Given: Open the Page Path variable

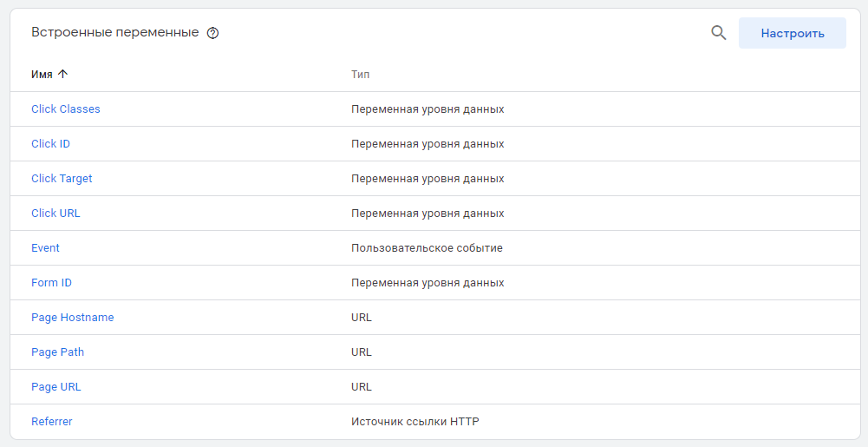Looking at the screenshot, I should (x=57, y=352).
